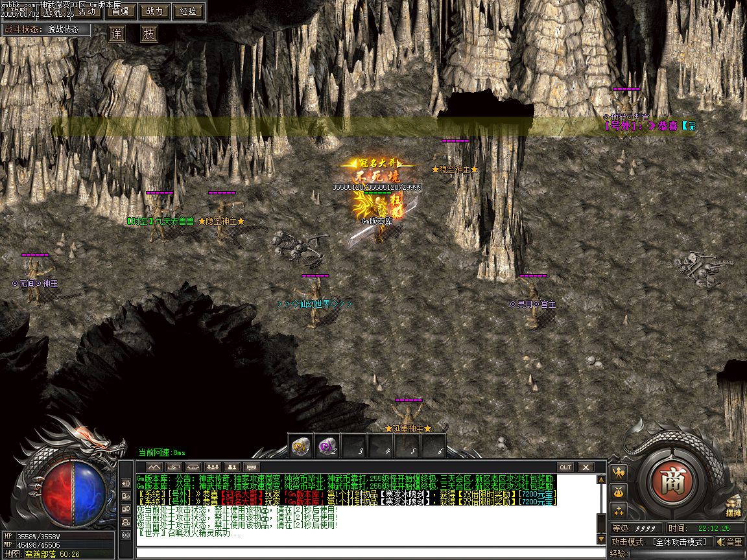Target the 仙幻世界 monster
This screenshot has height=560, width=747.
click(x=314, y=300)
